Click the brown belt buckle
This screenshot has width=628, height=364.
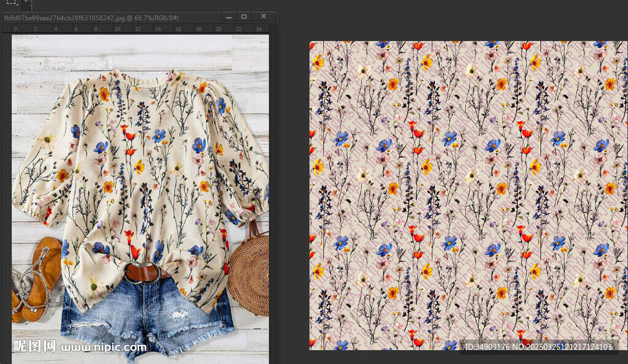(x=142, y=271)
